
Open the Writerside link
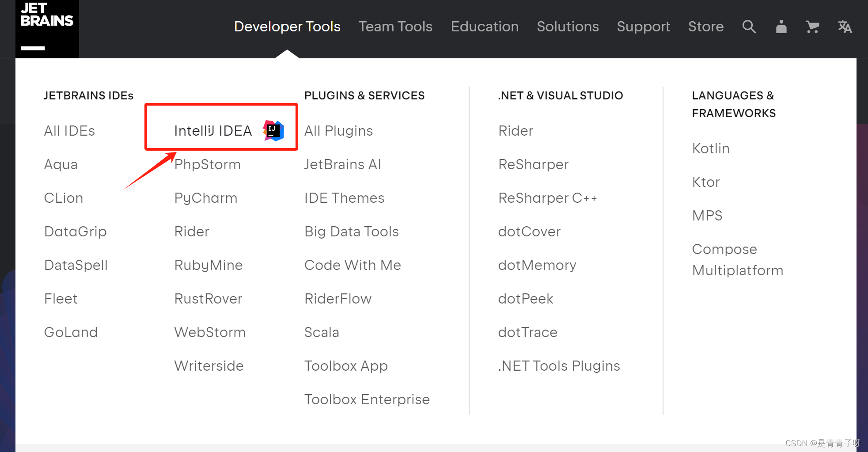(209, 366)
